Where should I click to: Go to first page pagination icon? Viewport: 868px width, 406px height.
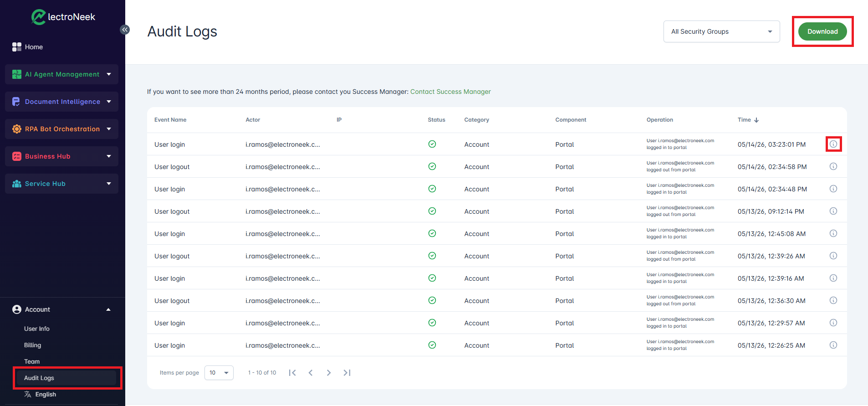point(292,373)
